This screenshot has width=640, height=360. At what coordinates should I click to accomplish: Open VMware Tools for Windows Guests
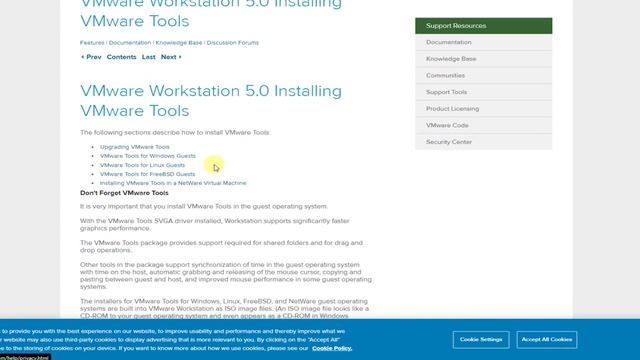coord(148,156)
